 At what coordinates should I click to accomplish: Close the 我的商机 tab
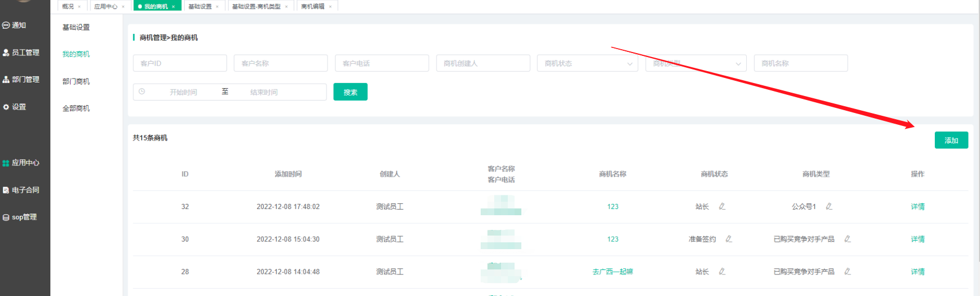point(173,7)
